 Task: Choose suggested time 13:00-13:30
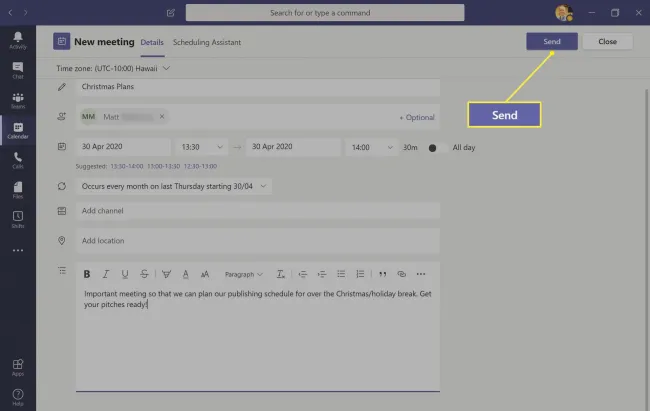163,166
